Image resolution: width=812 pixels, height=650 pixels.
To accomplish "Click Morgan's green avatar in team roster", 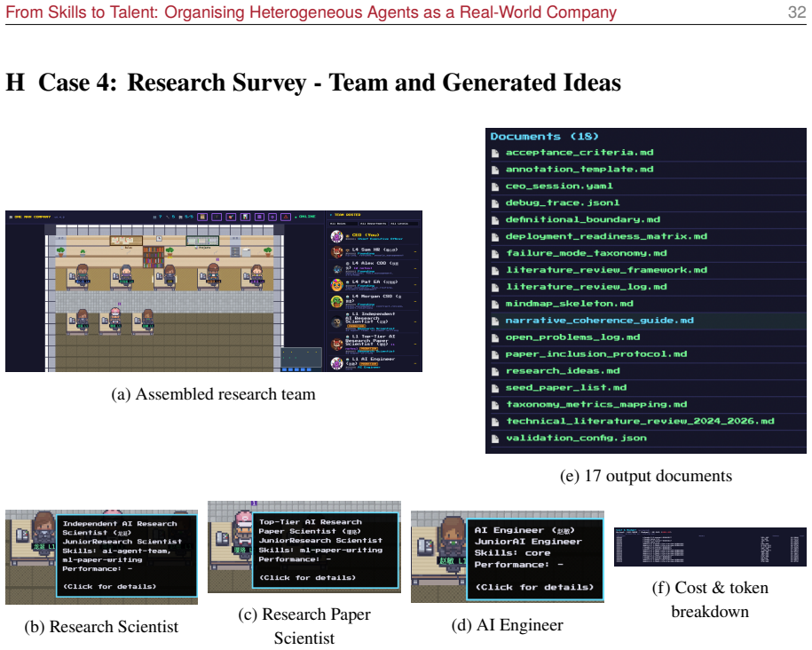I will tap(337, 302).
